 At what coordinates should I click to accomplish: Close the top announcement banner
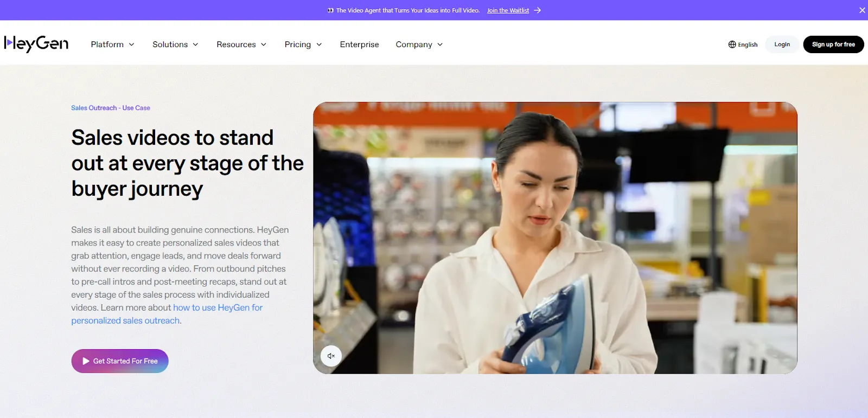pyautogui.click(x=862, y=10)
